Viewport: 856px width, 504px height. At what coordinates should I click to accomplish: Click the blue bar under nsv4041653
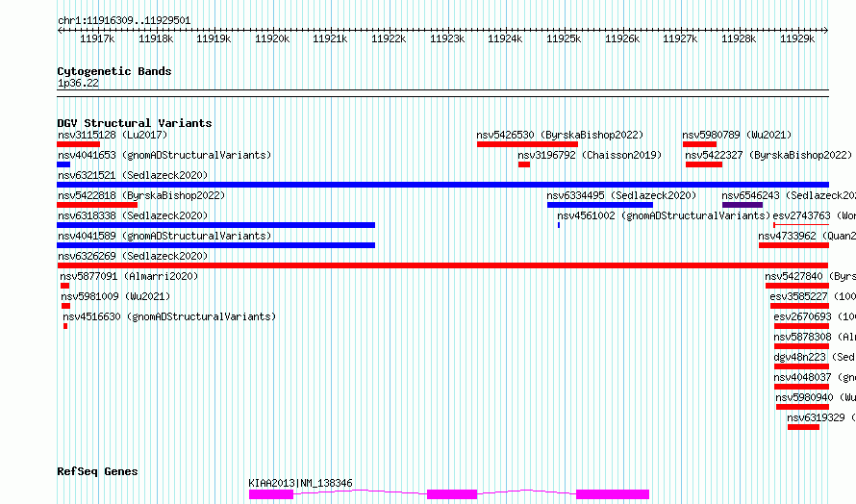click(63, 164)
